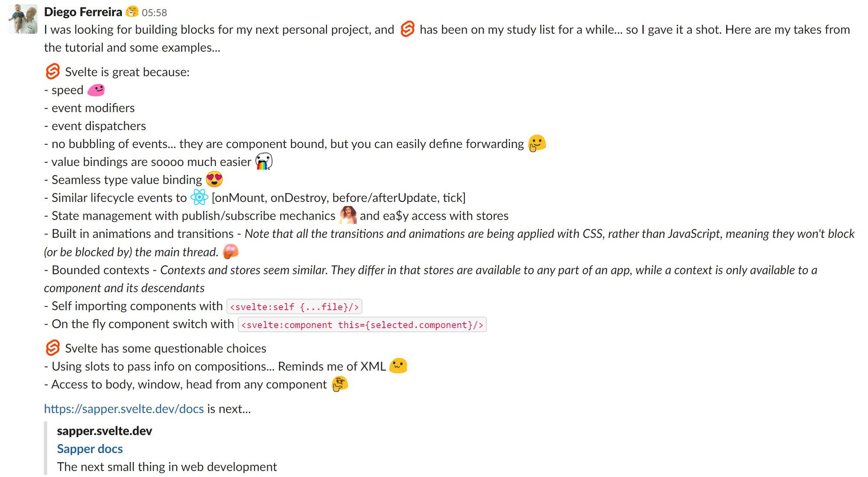Screen dimensions: 868x477
Task: Click the pink blob emoji after speed
Action: coord(96,90)
